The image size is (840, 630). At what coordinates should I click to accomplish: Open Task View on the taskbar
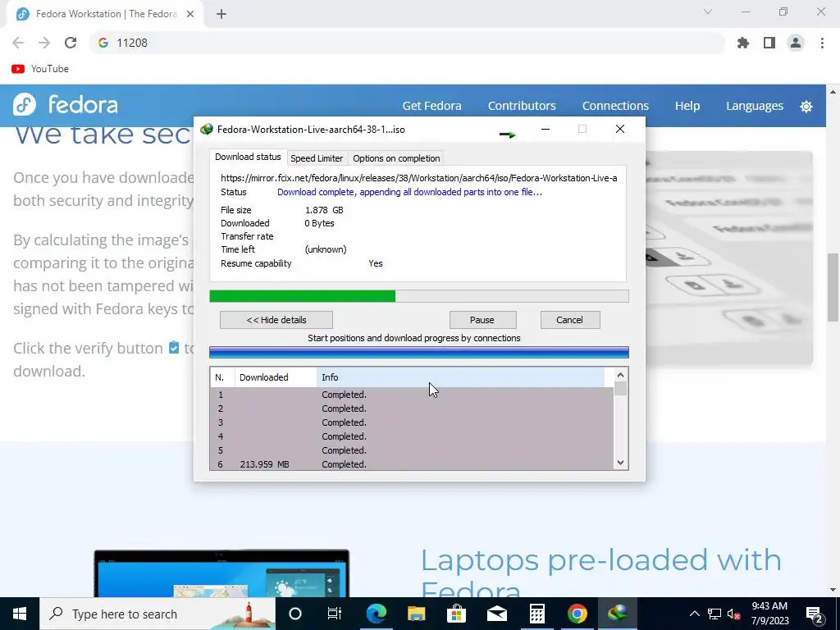click(335, 614)
